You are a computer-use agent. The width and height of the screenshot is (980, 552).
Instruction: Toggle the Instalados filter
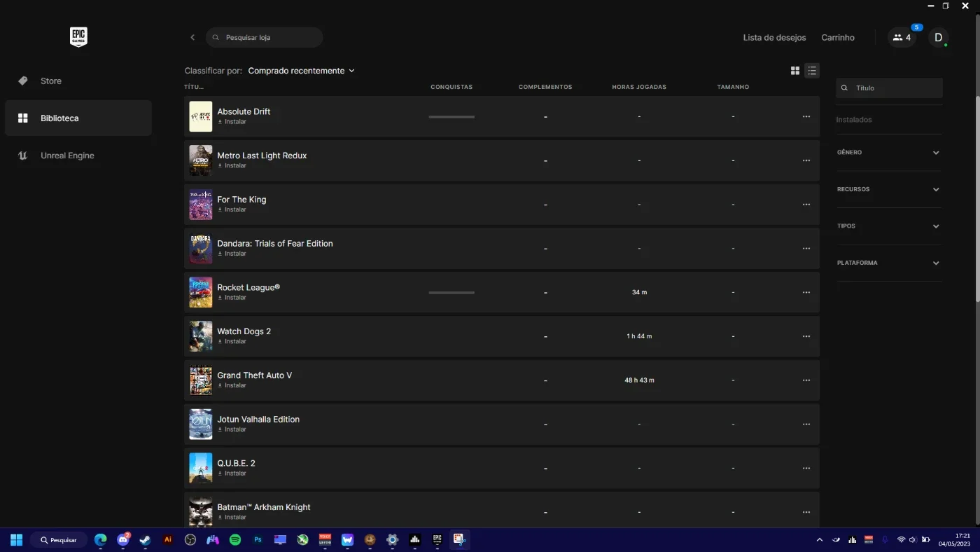coord(854,120)
